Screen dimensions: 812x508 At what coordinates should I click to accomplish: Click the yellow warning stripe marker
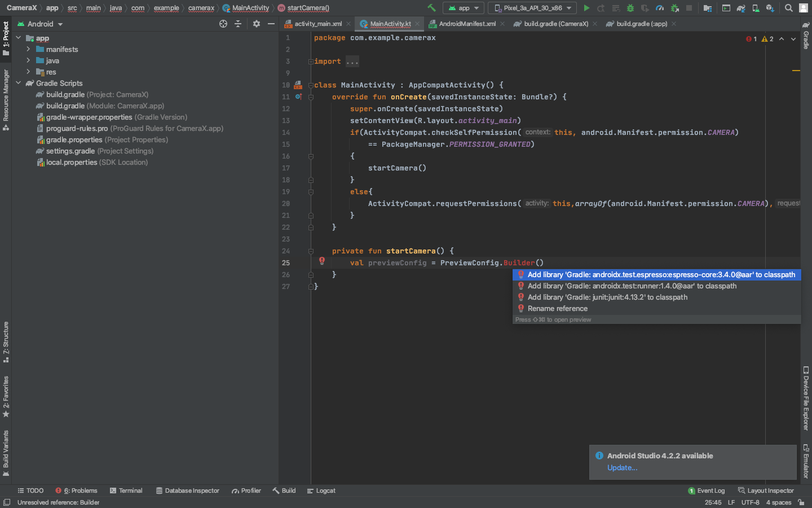click(x=796, y=71)
